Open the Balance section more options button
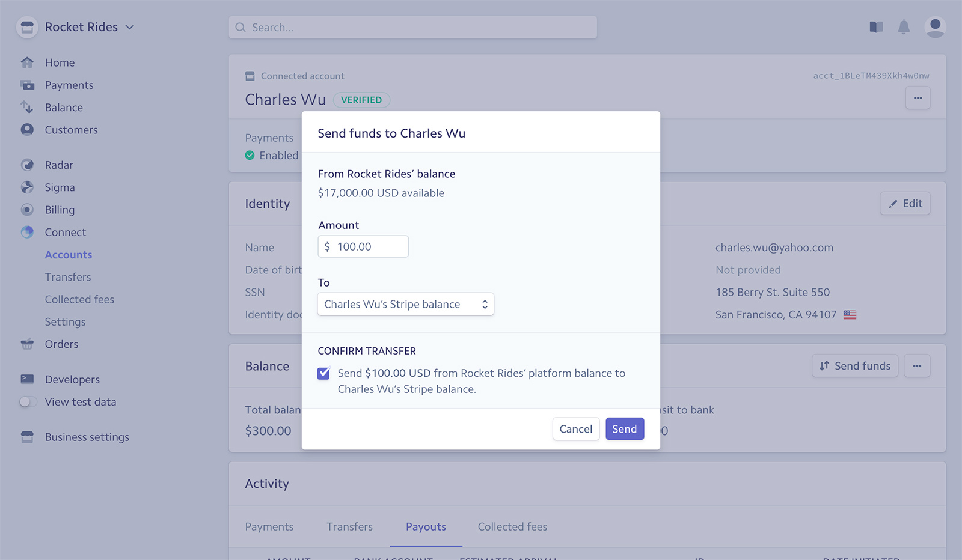 (x=917, y=366)
